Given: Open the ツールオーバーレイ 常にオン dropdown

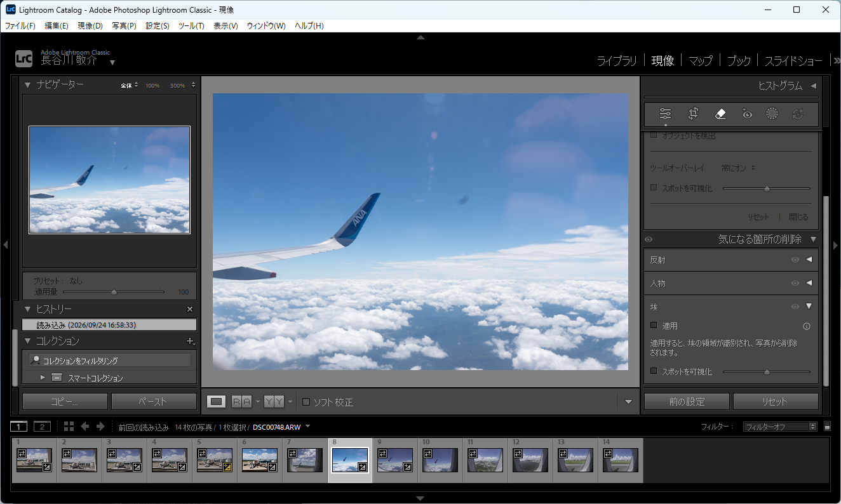Looking at the screenshot, I should (738, 168).
